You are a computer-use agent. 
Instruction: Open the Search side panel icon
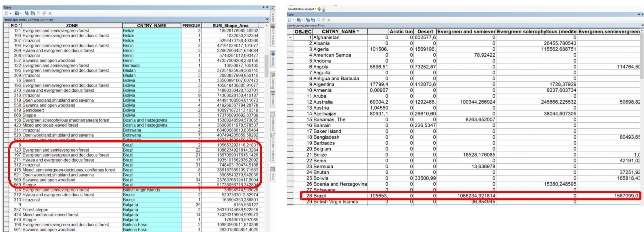(273, 99)
